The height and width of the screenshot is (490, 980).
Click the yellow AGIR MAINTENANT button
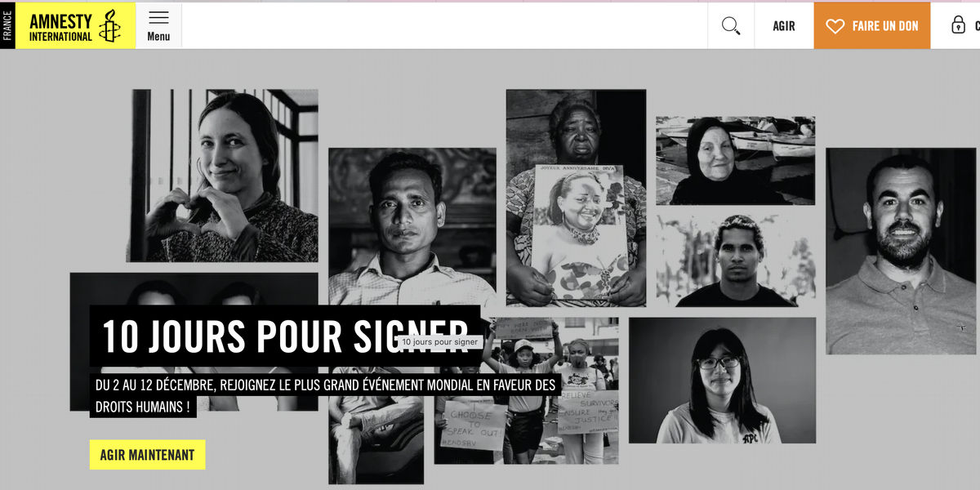147,455
